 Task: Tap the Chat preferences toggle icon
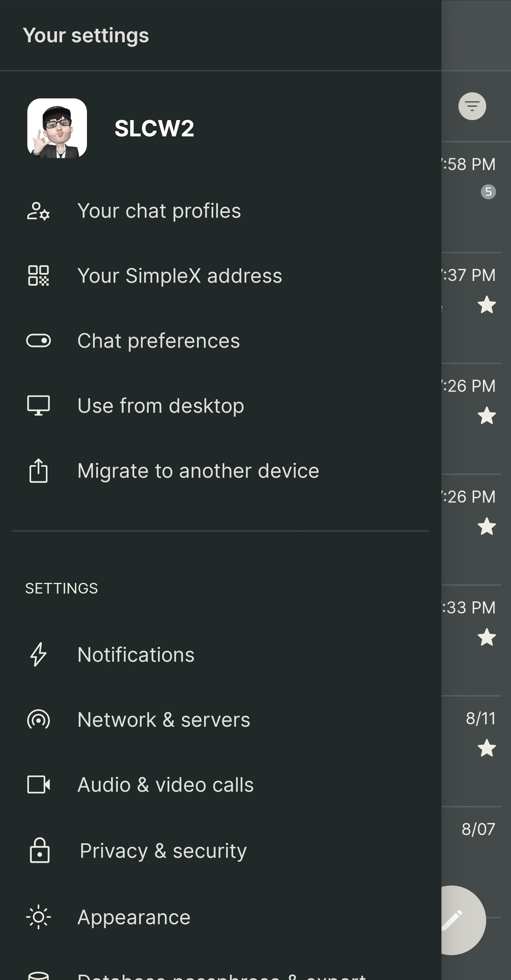(x=38, y=341)
